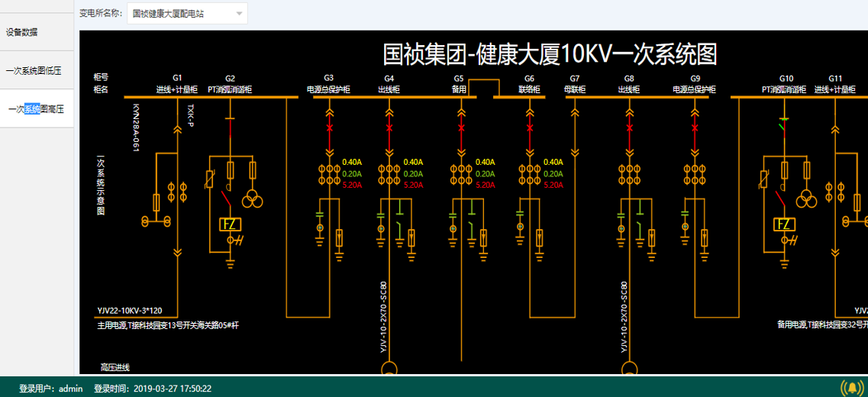
Task: Click the 5.20A red reading beside G6
Action: [x=552, y=185]
